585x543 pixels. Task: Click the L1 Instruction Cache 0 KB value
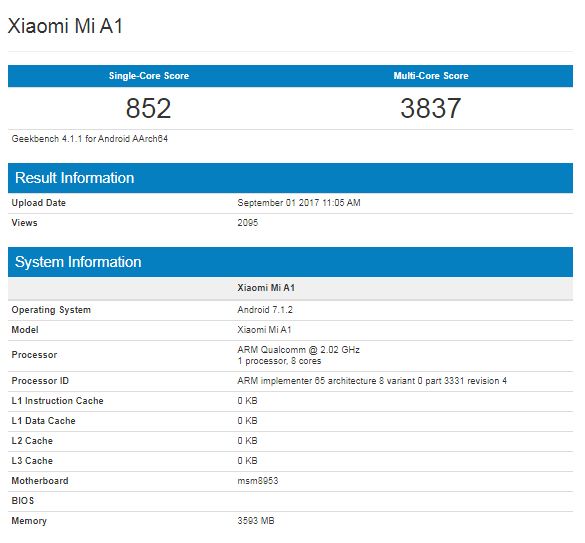pos(247,401)
